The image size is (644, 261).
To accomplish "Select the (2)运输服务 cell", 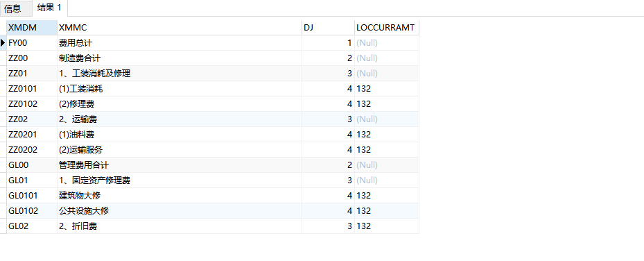I will tap(180, 149).
